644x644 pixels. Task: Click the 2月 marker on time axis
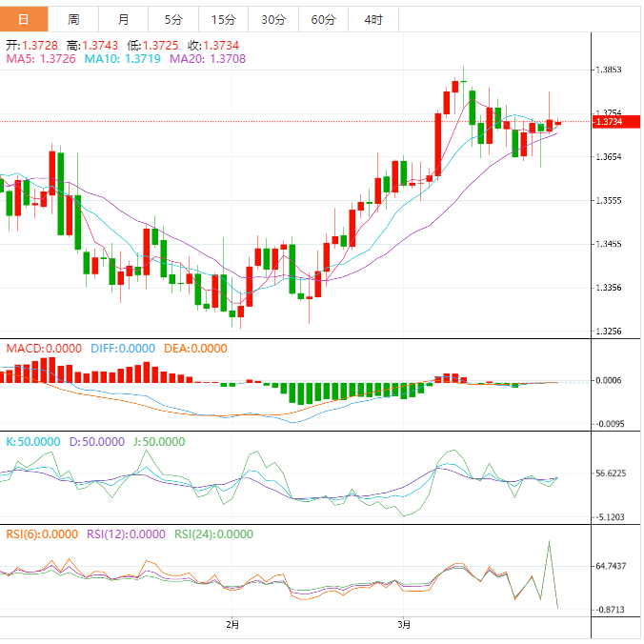[232, 625]
